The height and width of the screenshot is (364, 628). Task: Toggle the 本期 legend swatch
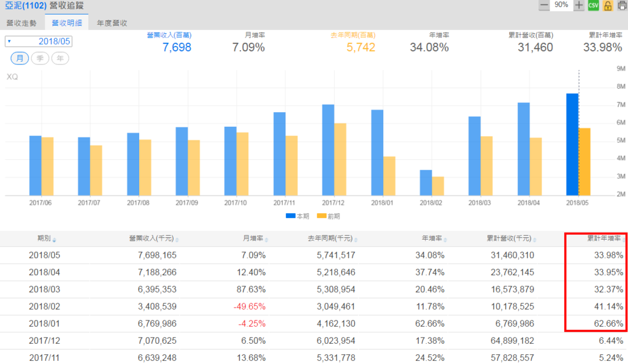[290, 216]
